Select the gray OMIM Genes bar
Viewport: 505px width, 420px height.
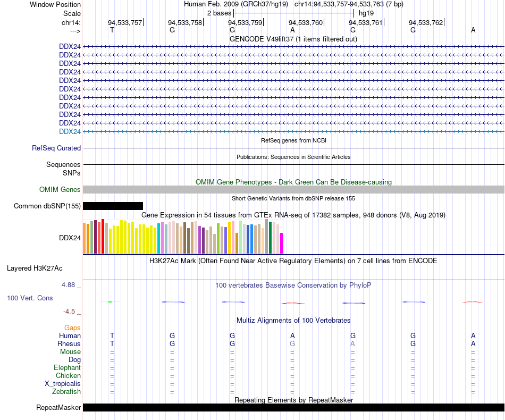[x=293, y=189]
